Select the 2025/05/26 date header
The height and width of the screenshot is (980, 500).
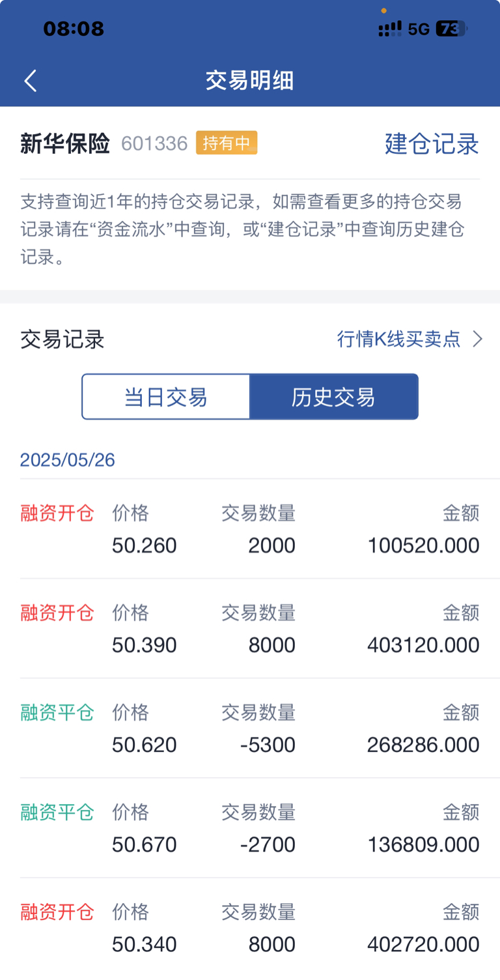pyautogui.click(x=68, y=460)
